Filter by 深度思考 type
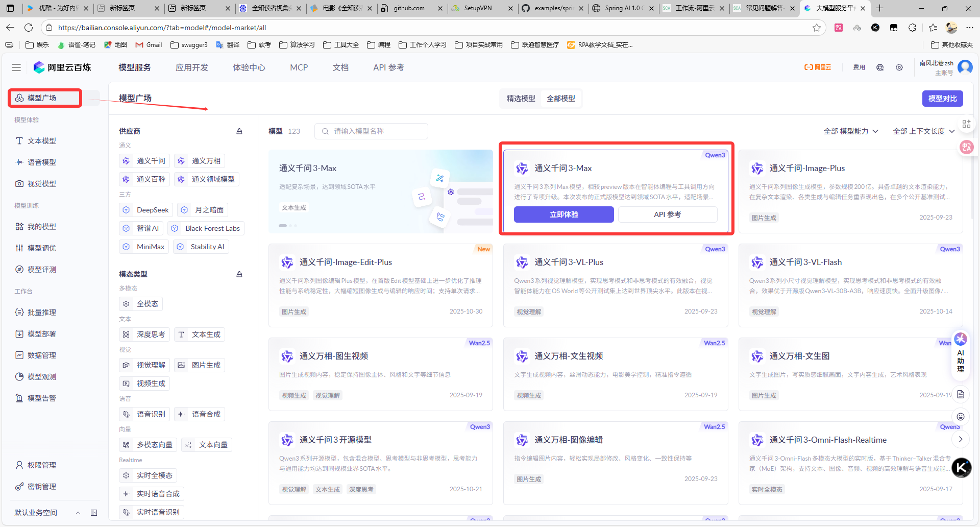Image resolution: width=980 pixels, height=527 pixels. tap(144, 334)
